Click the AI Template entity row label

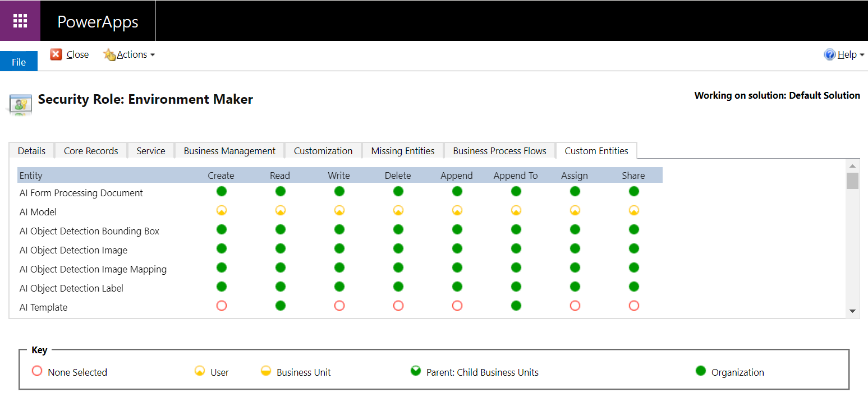[43, 307]
